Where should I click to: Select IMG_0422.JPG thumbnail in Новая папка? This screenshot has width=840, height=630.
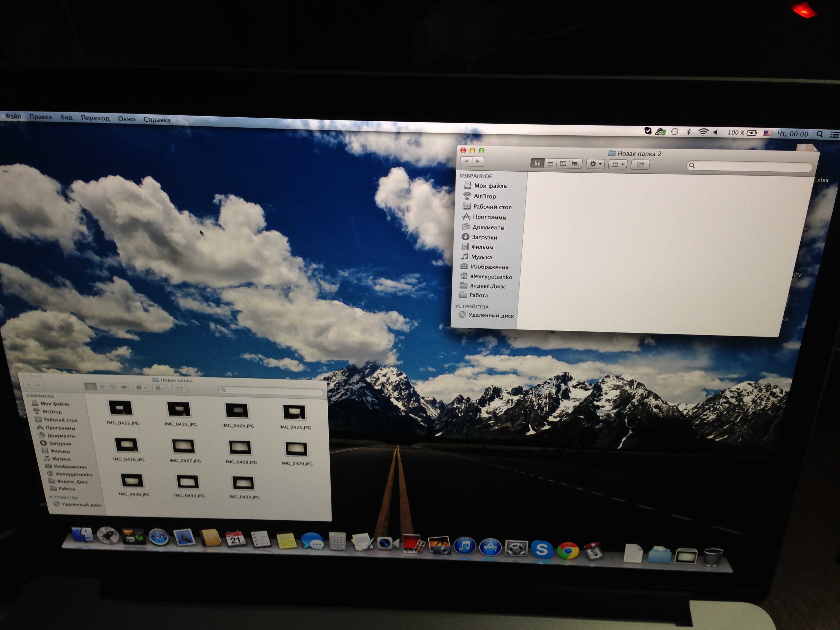[121, 409]
